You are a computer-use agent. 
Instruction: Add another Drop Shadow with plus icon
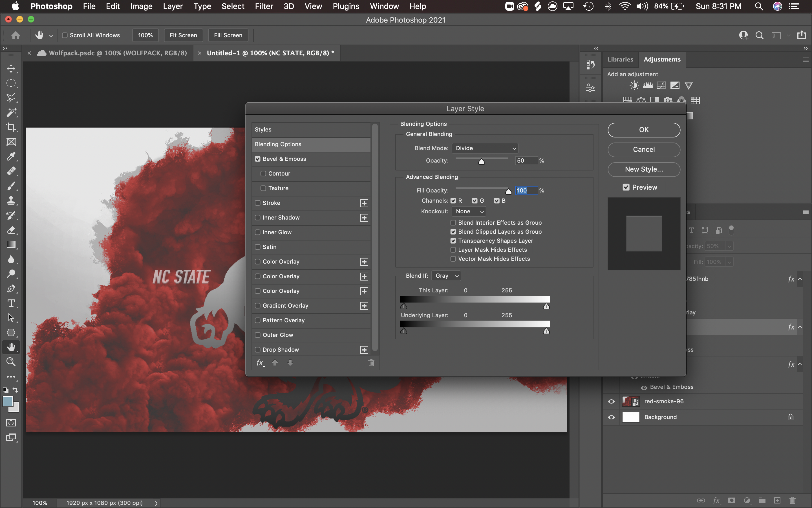364,350
